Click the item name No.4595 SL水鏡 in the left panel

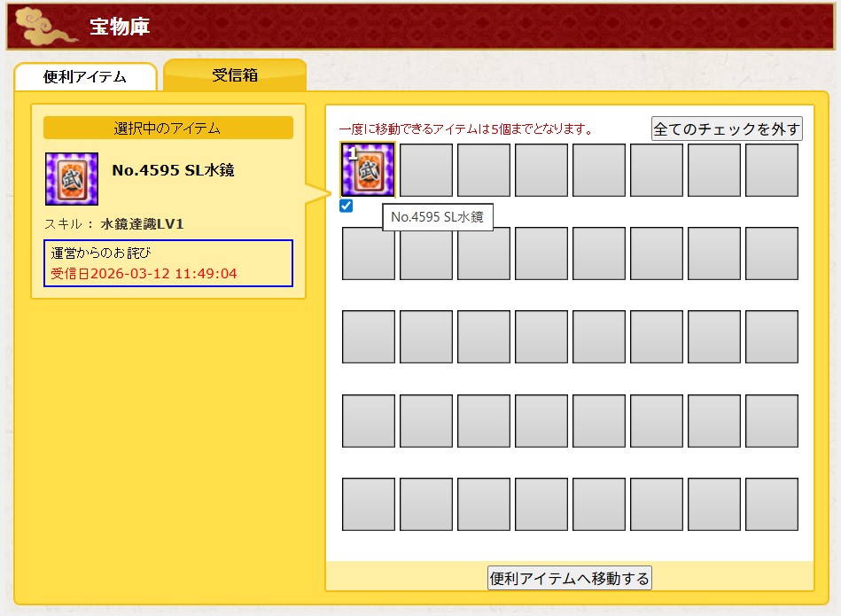pos(173,170)
